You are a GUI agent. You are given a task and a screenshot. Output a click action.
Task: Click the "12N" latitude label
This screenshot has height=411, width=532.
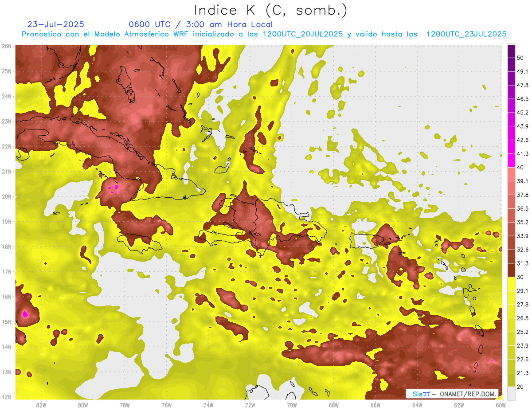point(6,397)
